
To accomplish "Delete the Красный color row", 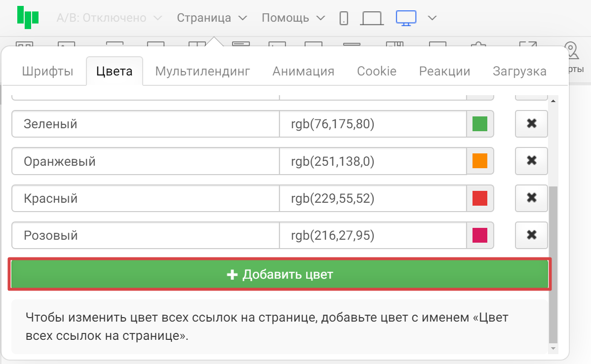I will [x=531, y=198].
